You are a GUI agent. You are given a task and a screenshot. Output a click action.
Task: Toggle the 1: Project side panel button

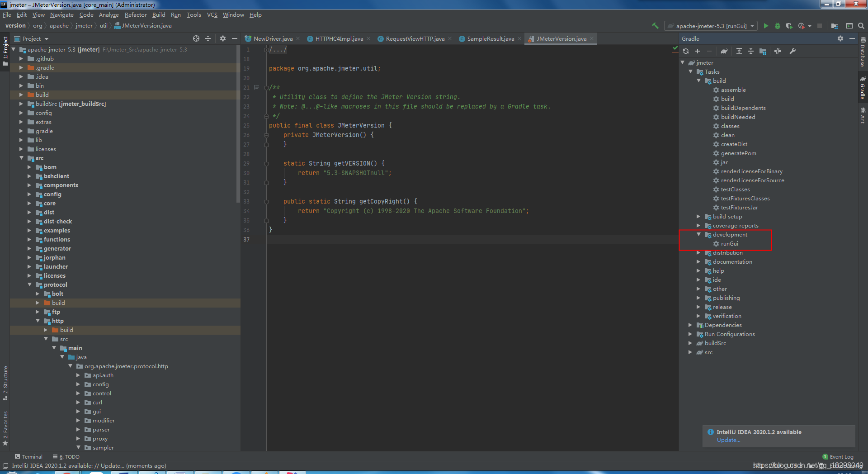(x=5, y=51)
